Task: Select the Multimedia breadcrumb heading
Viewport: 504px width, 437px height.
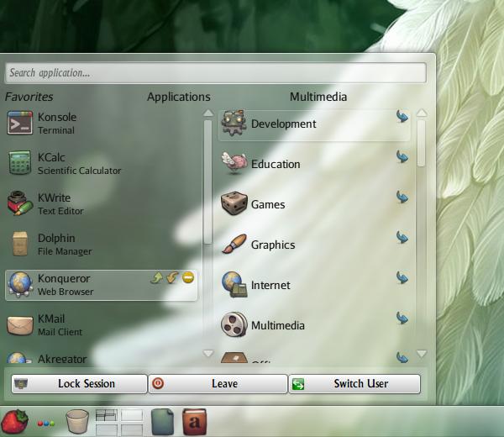Action: (x=318, y=97)
